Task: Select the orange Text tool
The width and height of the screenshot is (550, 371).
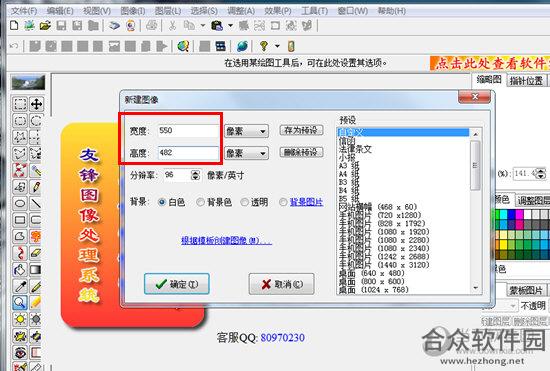Action: click(36, 237)
